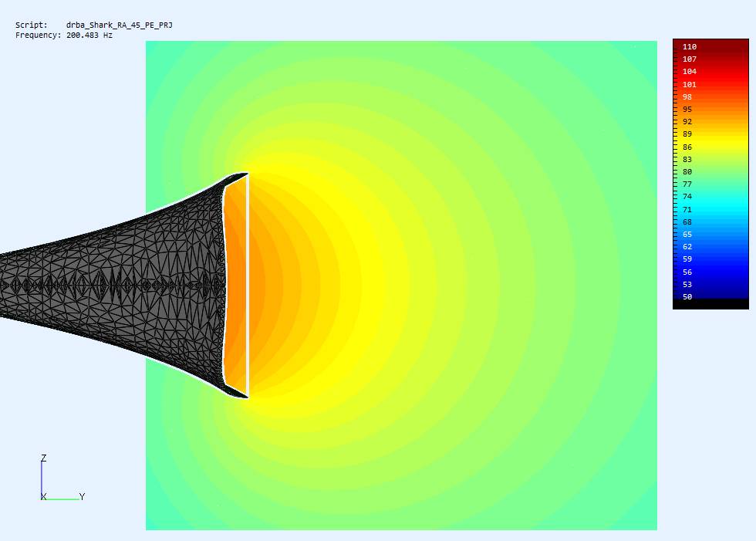
Task: Click the 101 label on color legend
Action: (690, 84)
